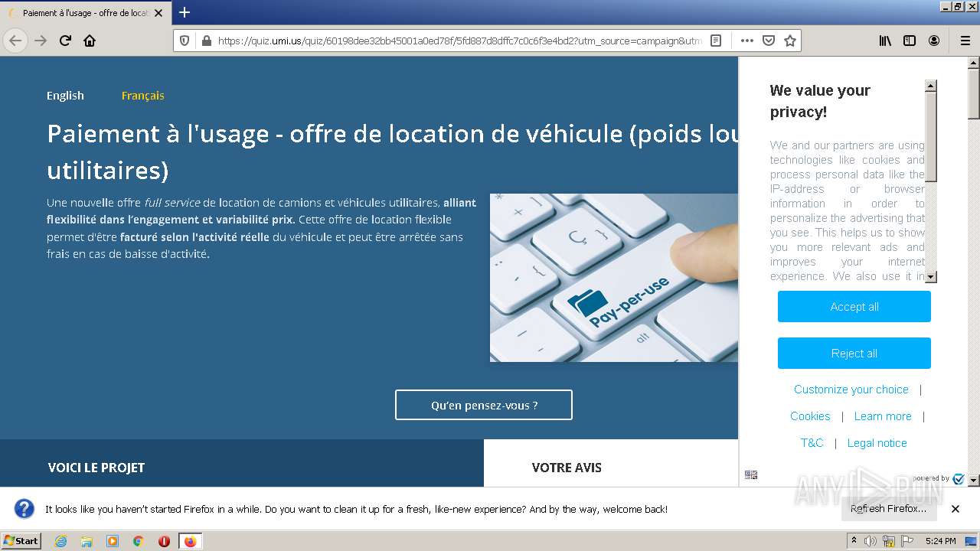Switch page language to Français
Image resolution: width=980 pixels, height=551 pixels.
pyautogui.click(x=143, y=96)
